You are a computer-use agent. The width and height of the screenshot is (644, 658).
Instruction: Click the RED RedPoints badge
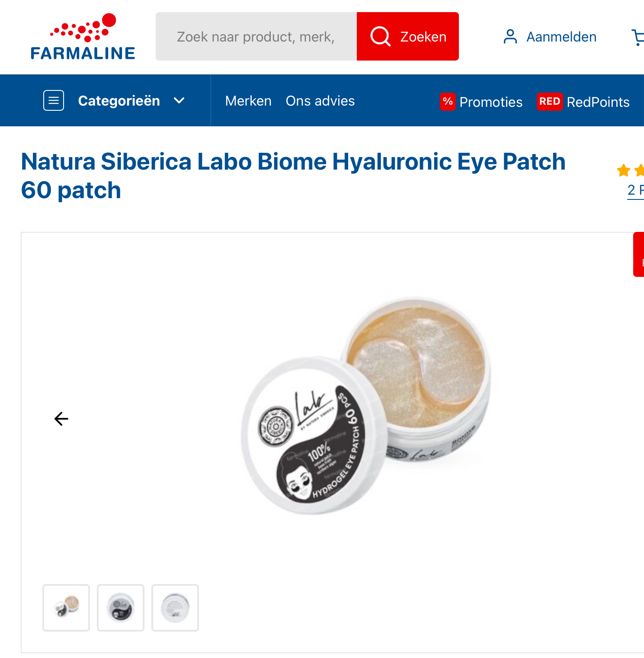[x=550, y=102]
